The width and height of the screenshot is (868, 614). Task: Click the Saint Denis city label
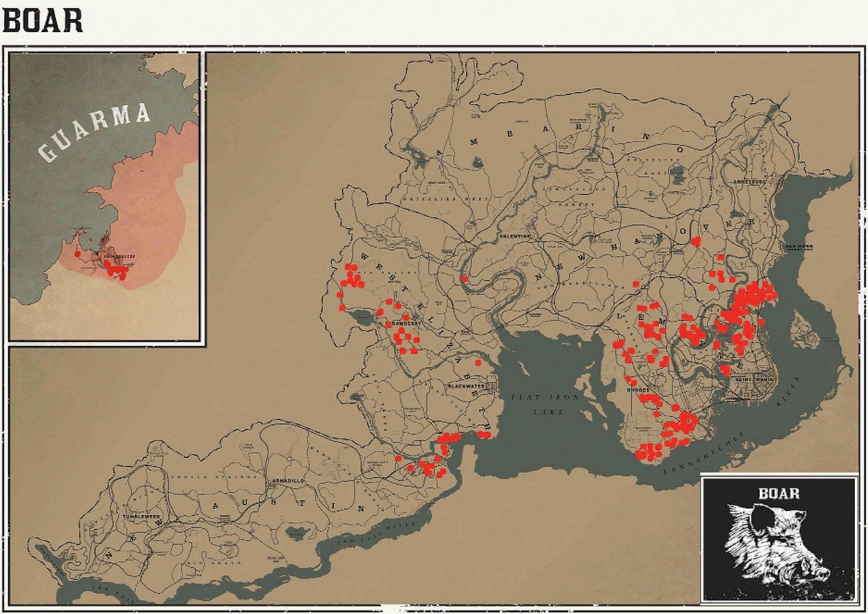coord(754,380)
